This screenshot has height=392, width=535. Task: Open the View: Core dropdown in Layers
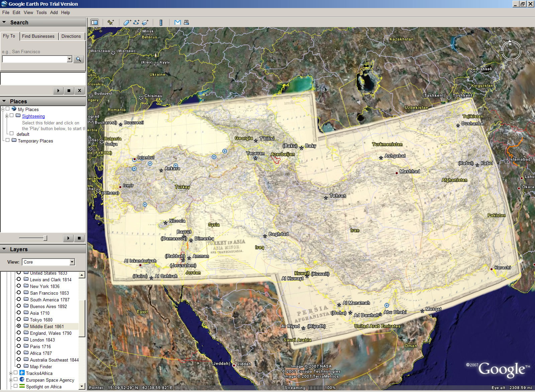72,262
